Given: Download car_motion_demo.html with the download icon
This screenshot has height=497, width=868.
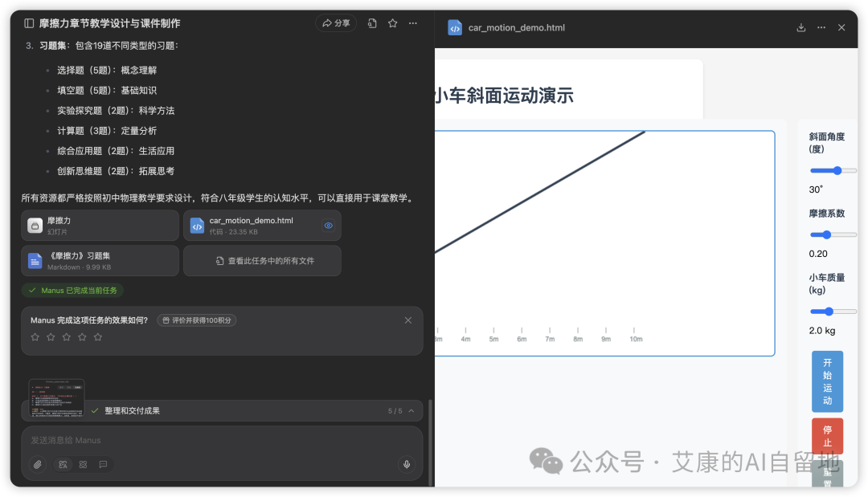Looking at the screenshot, I should (x=800, y=26).
